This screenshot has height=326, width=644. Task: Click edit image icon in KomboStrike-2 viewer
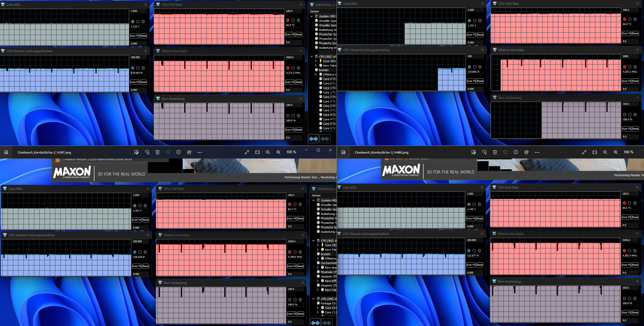click(136, 152)
